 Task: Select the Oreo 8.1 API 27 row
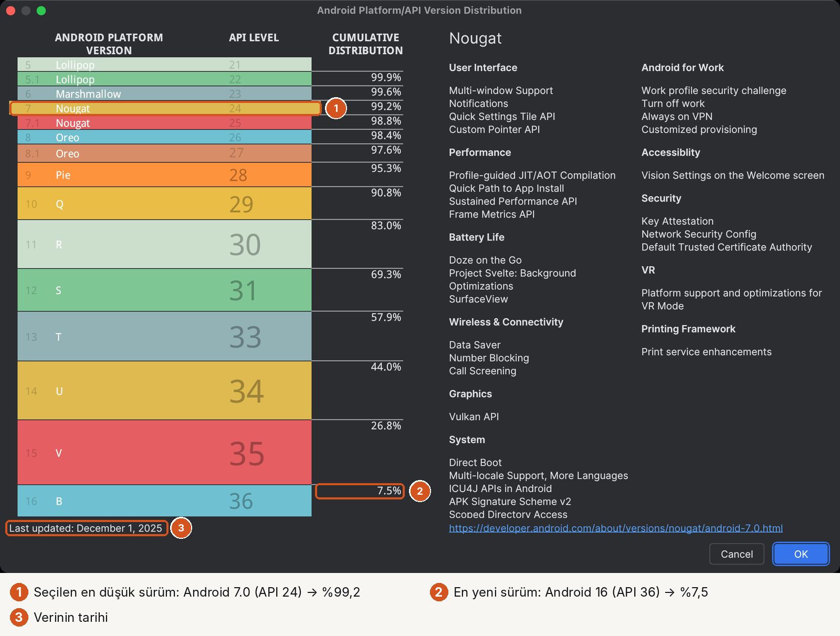pyautogui.click(x=164, y=153)
